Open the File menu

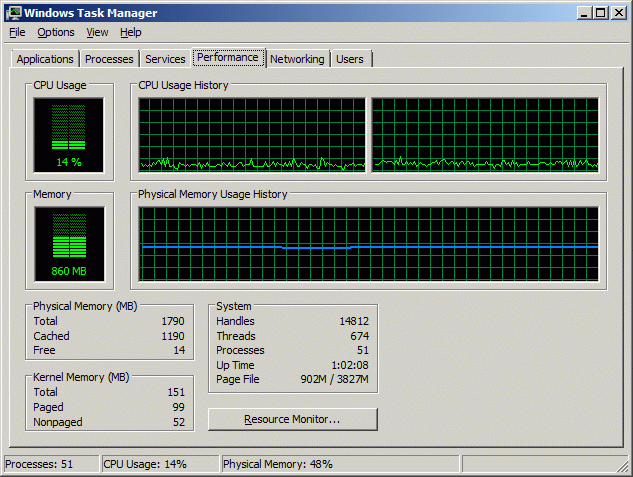17,32
